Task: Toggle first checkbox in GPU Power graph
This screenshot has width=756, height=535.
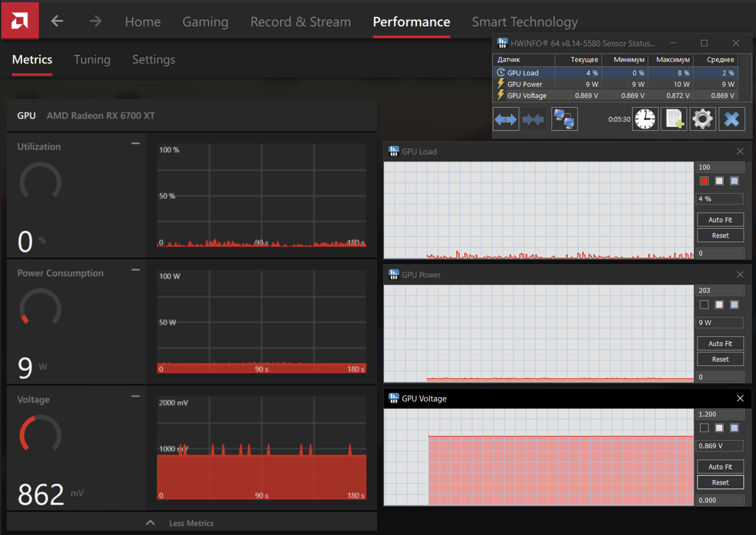Action: (704, 305)
